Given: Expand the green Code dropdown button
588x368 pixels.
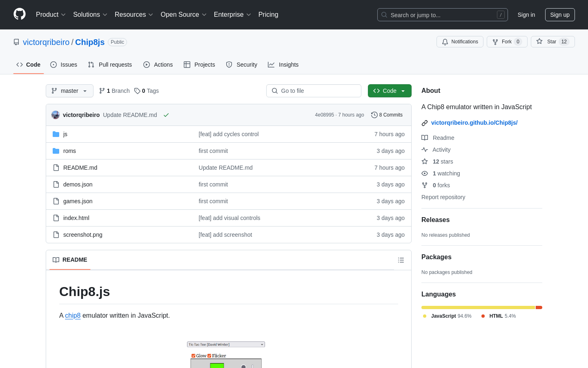Looking at the screenshot, I should [390, 91].
